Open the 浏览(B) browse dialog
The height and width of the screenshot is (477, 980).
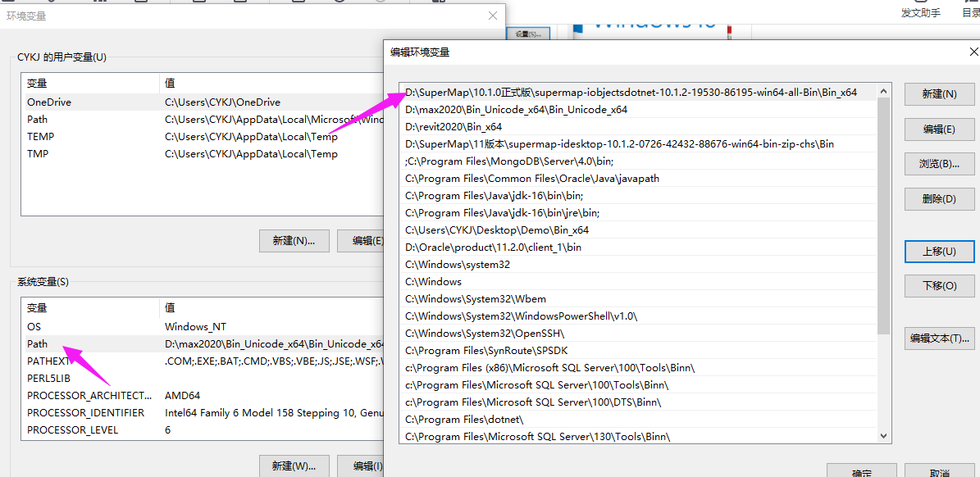coord(938,163)
